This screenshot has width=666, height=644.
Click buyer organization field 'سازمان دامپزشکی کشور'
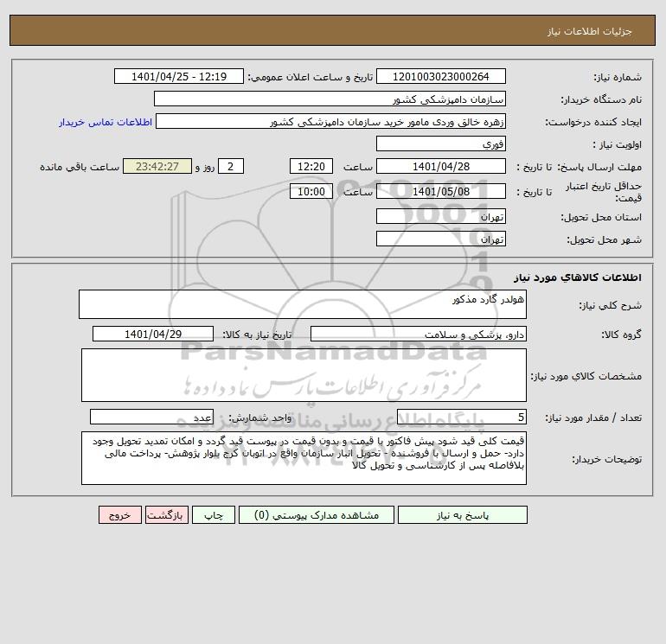(330, 99)
